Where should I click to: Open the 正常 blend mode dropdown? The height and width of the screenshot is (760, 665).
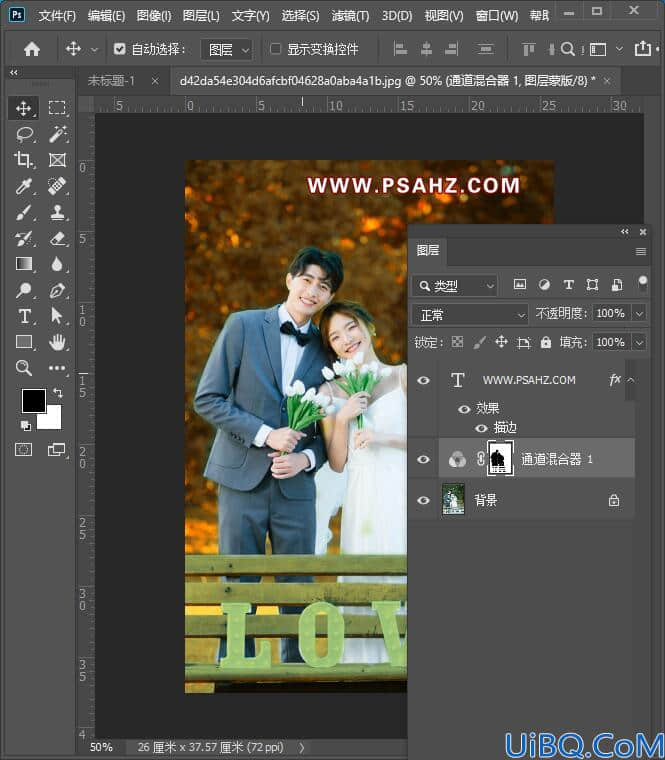pos(470,315)
